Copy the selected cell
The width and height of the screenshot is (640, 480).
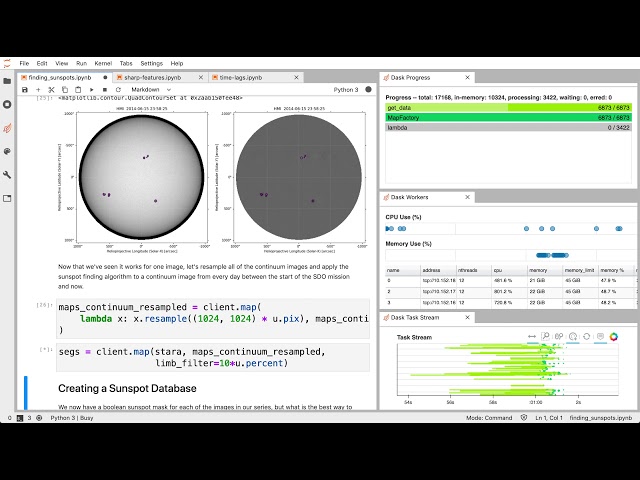(65, 90)
